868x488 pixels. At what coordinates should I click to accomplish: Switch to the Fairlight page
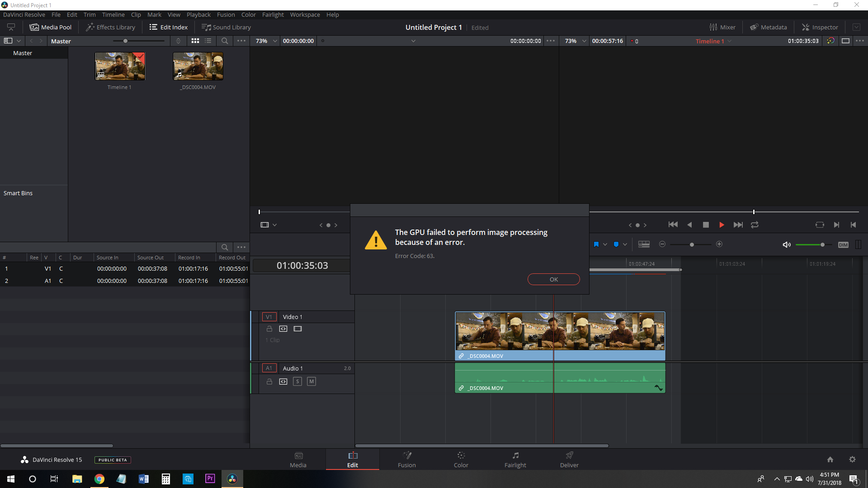(x=515, y=460)
